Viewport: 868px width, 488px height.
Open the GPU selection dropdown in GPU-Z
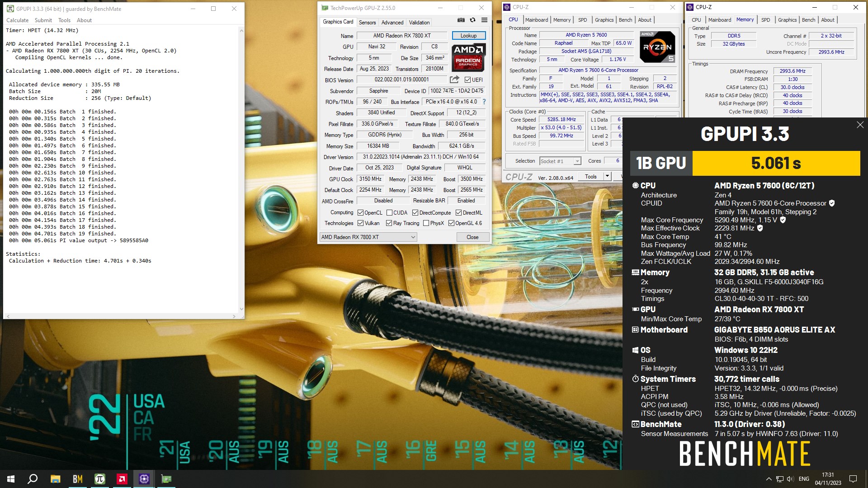click(368, 237)
